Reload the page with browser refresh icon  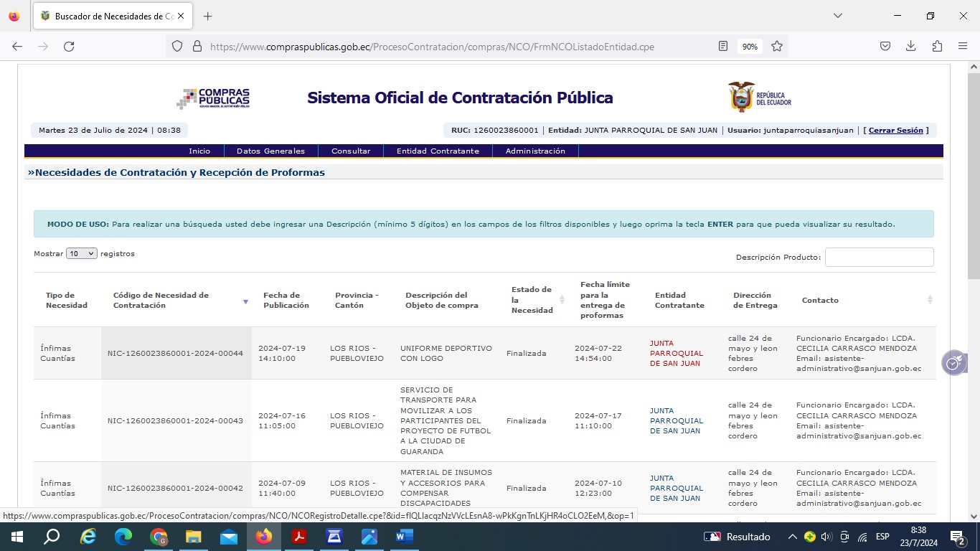[69, 47]
